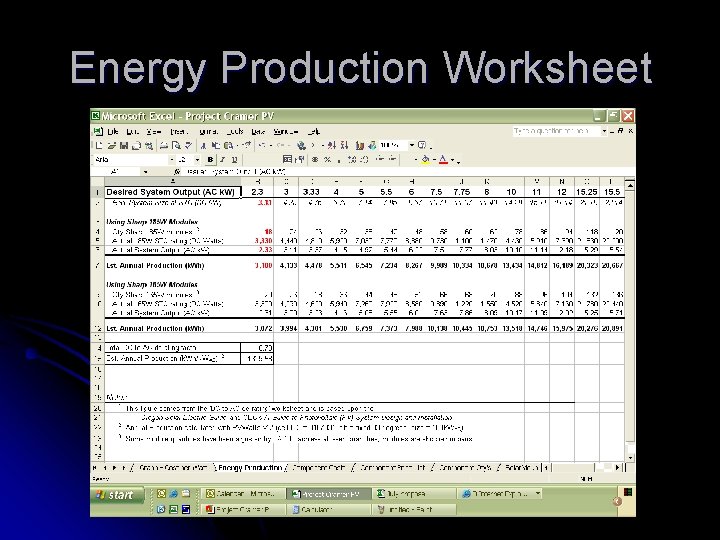Select the 15.25 header value in row 1
Image resolution: width=720 pixels, height=540 pixels.
pyautogui.click(x=587, y=192)
